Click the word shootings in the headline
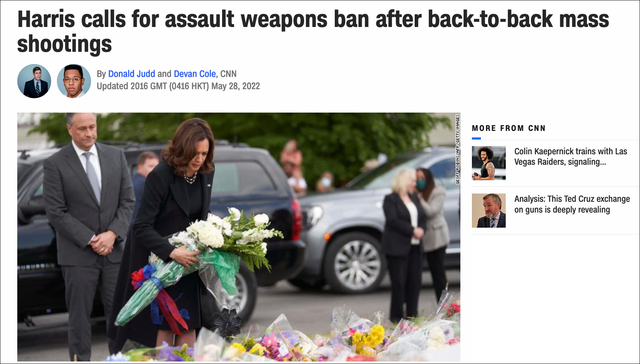This screenshot has height=364, width=640. pos(64,44)
